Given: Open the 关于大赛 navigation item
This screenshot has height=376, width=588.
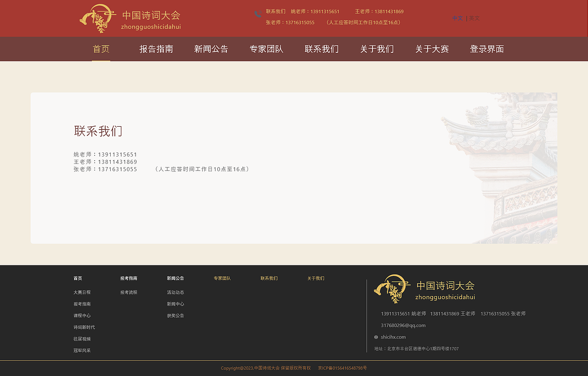Looking at the screenshot, I should [x=432, y=49].
